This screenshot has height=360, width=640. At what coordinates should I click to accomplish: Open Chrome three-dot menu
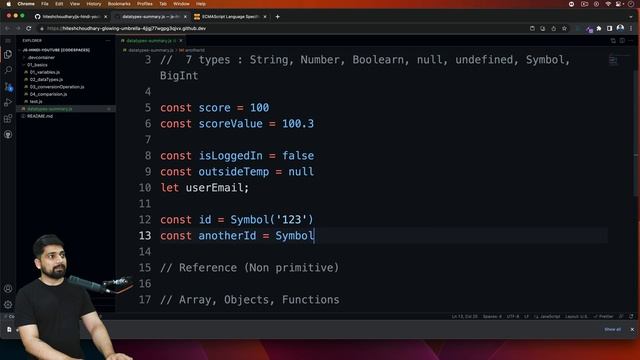631,28
